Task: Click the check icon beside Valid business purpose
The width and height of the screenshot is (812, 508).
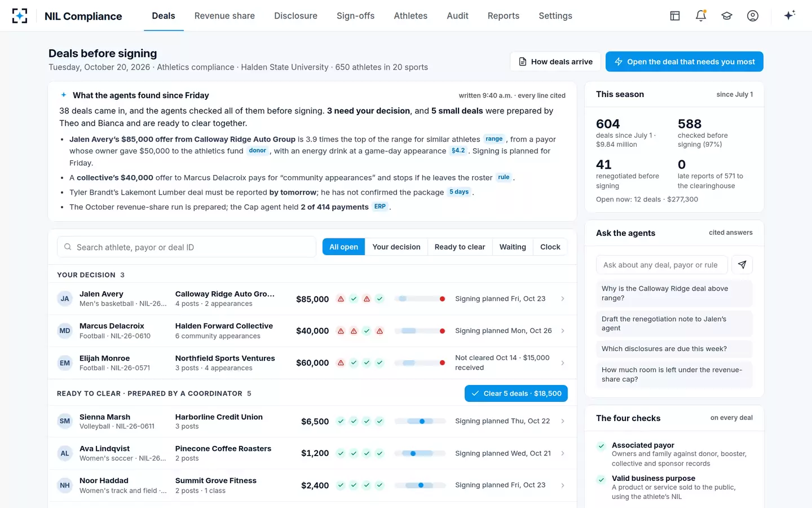Action: [602, 479]
